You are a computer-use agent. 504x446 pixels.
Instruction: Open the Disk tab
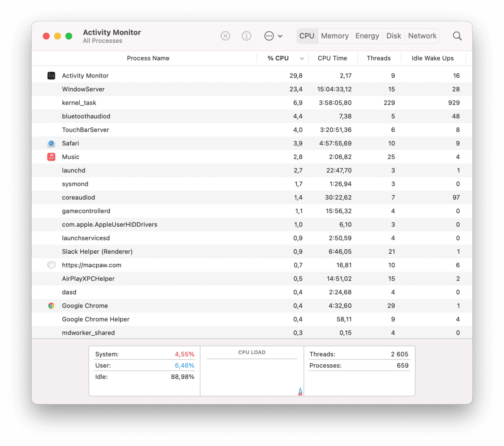click(393, 36)
